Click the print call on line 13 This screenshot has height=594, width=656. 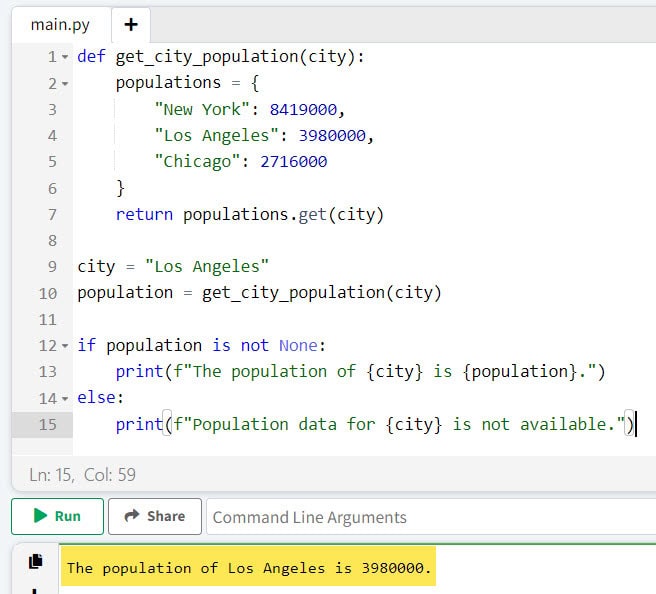(139, 372)
